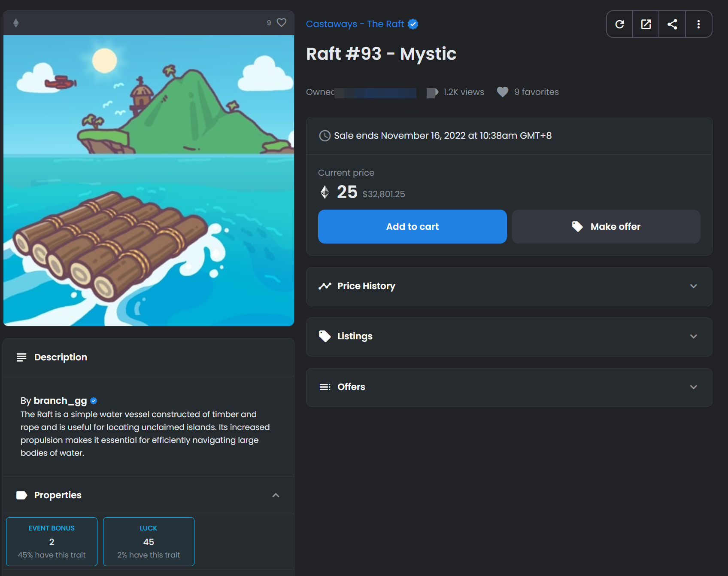Screen dimensions: 728x576
Task: Select the LUCK 45 property card
Action: 149,541
